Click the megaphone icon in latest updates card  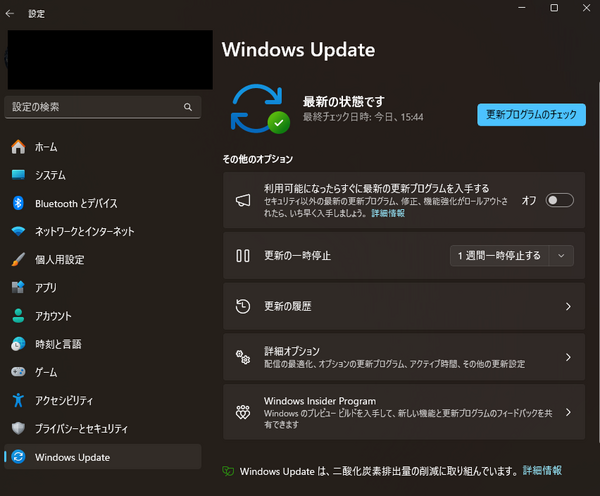pos(243,200)
